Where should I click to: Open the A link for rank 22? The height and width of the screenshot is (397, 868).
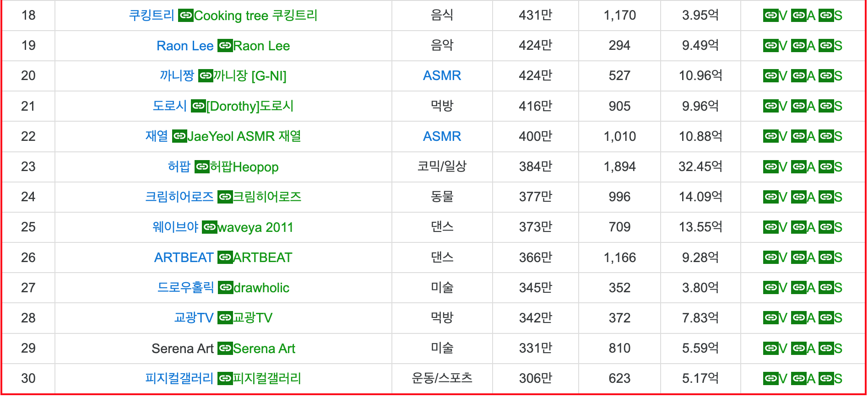point(803,136)
